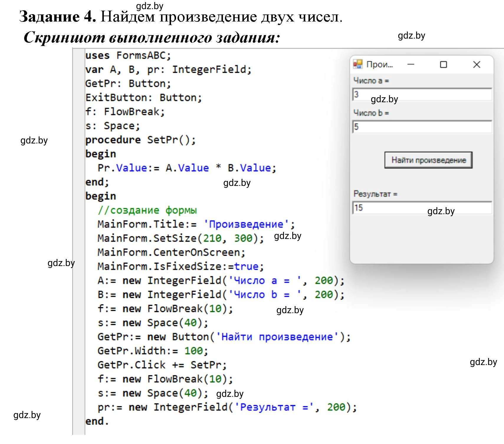Click the 'Найти произведение' button
The image size is (504, 444).
pyautogui.click(x=428, y=160)
